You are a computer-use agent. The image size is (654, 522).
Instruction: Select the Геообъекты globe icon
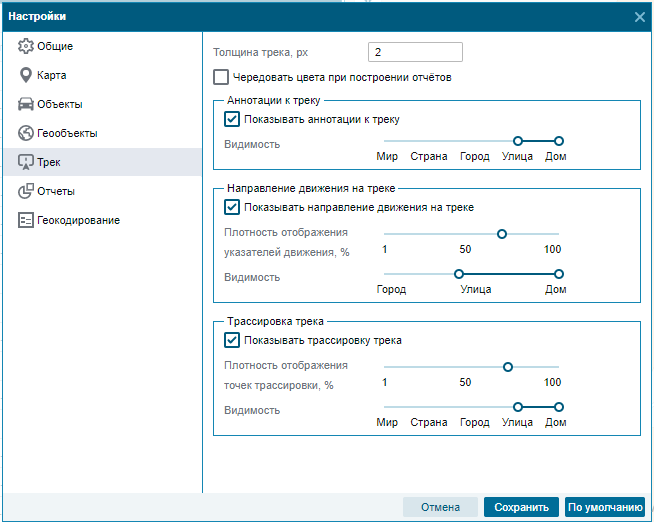coord(25,133)
